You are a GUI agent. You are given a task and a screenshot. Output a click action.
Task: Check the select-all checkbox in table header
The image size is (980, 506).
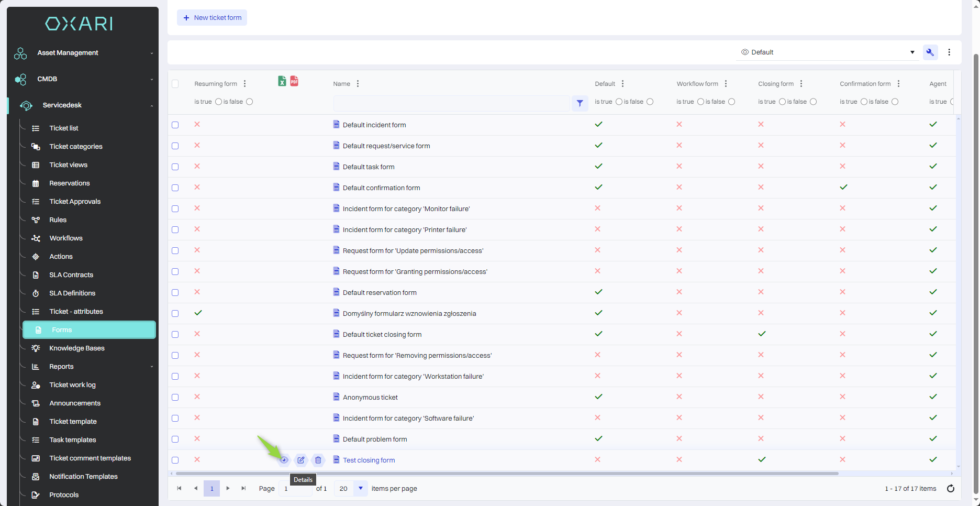pyautogui.click(x=175, y=84)
